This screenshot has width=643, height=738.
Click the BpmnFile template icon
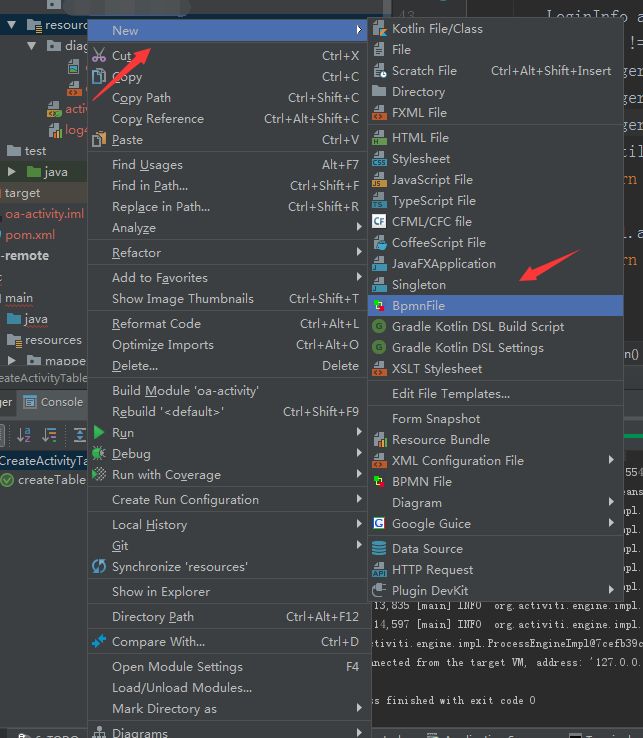[379, 305]
